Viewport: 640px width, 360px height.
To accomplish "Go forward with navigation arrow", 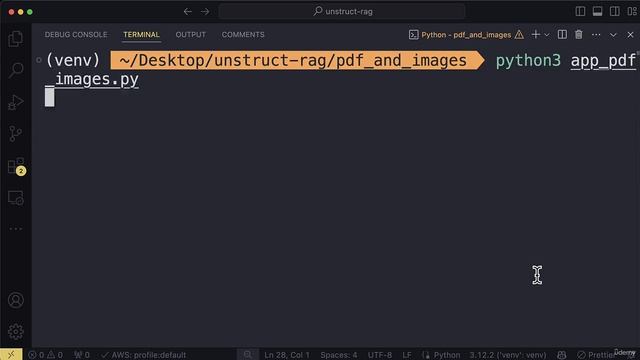I will [x=205, y=11].
